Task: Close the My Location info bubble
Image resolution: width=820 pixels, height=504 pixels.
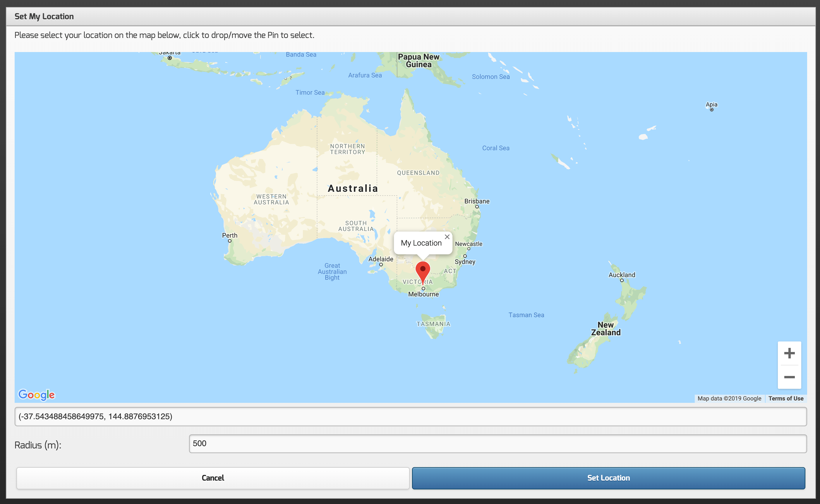Action: (447, 237)
